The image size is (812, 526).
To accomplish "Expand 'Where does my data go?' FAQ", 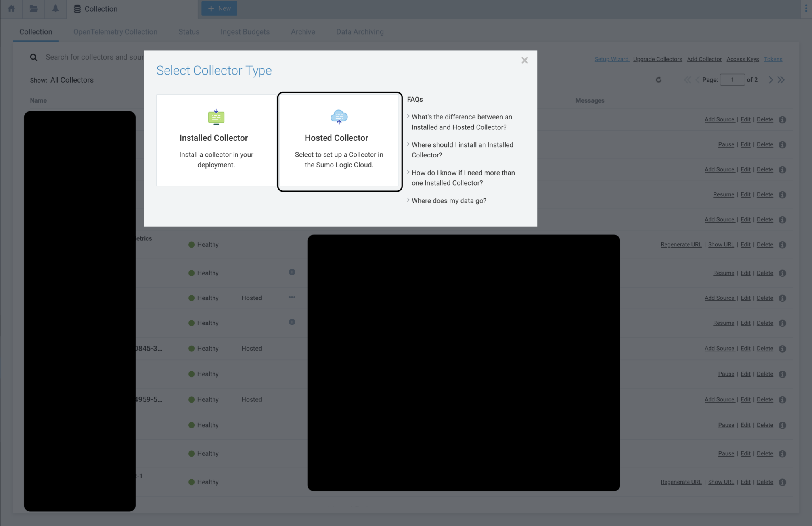I will (x=448, y=200).
